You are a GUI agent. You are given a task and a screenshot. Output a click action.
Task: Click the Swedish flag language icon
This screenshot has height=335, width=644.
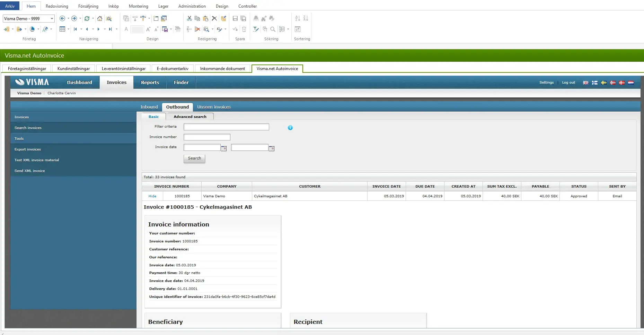(604, 83)
